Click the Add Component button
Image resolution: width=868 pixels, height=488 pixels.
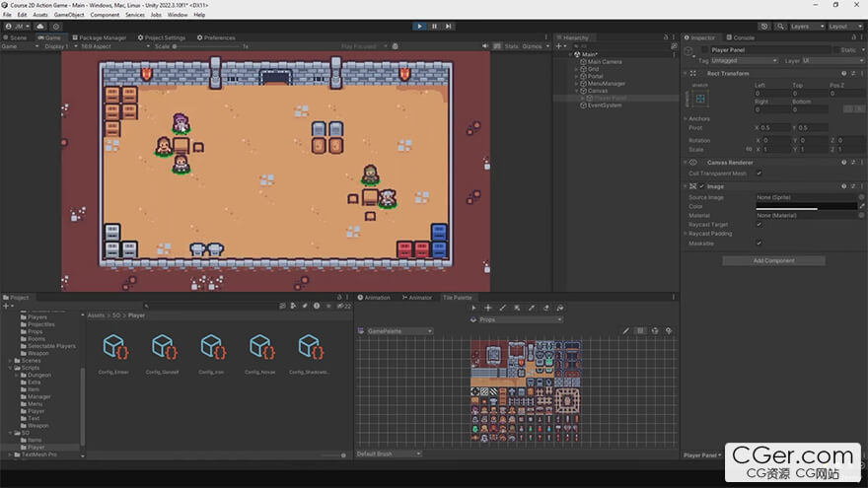(x=773, y=260)
